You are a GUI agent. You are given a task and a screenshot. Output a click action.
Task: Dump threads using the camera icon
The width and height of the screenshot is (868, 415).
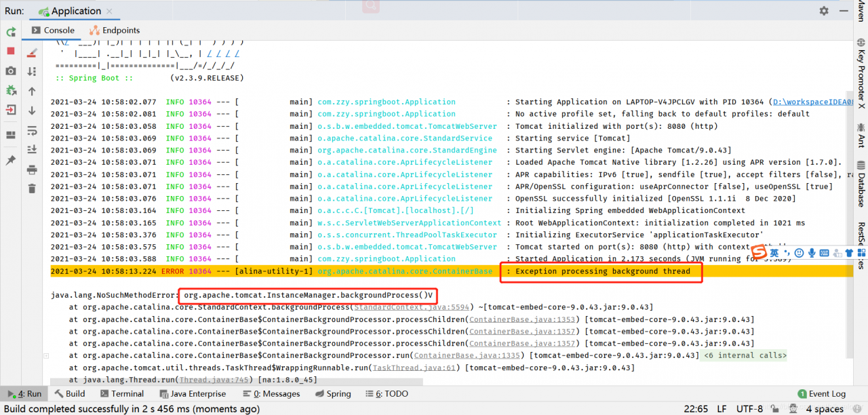click(x=11, y=71)
